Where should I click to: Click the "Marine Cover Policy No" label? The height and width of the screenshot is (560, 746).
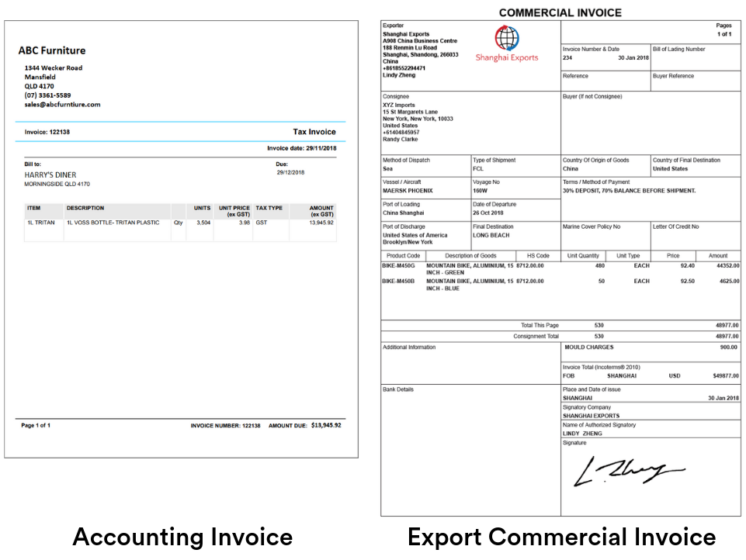point(592,226)
